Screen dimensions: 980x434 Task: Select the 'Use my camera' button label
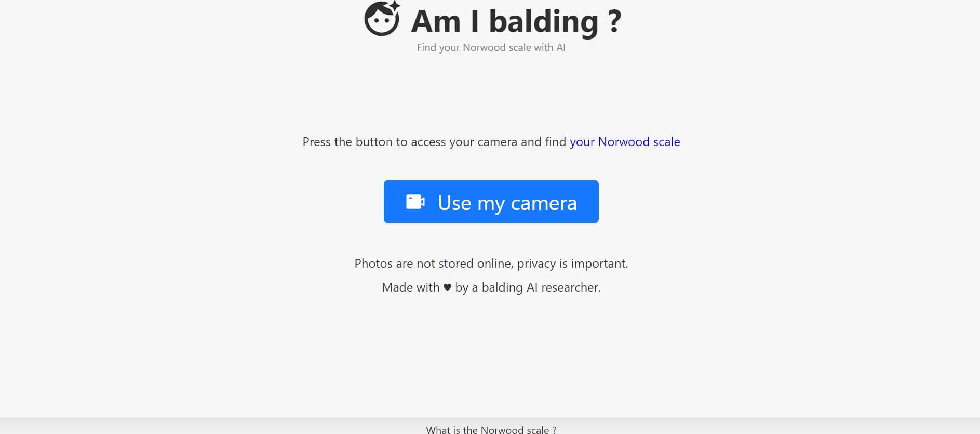click(x=507, y=203)
